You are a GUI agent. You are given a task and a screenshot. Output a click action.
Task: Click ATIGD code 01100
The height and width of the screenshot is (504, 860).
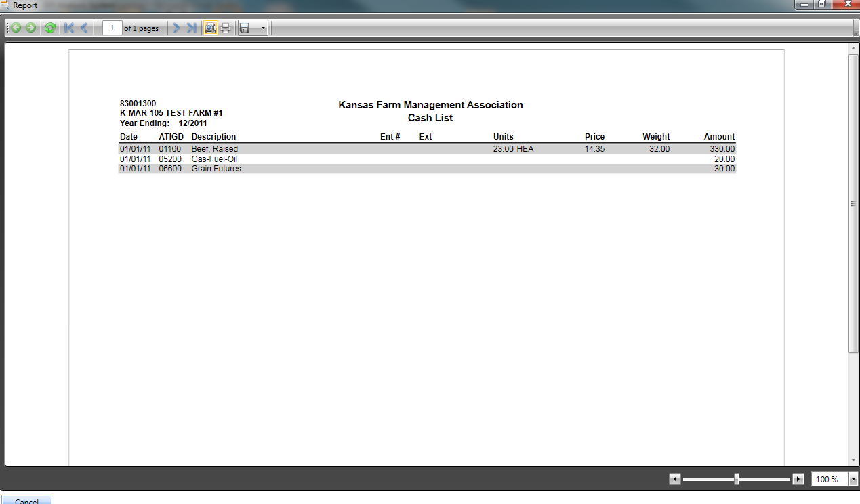pyautogui.click(x=170, y=149)
